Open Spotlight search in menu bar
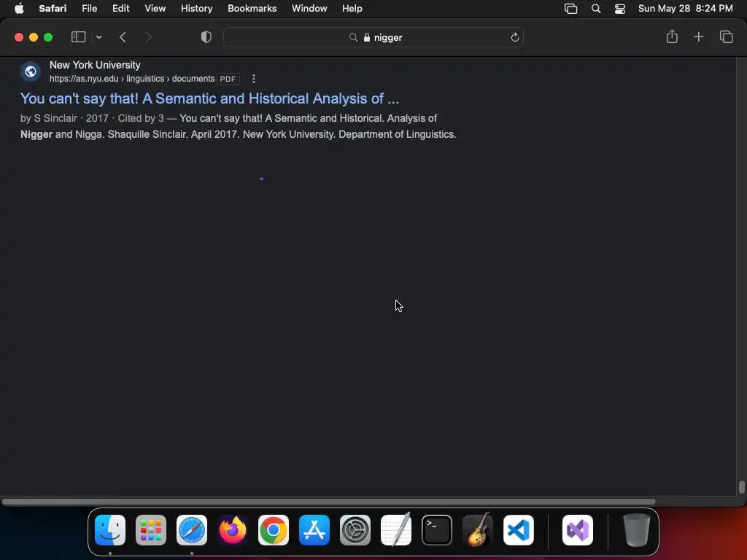The image size is (747, 560). click(x=595, y=9)
